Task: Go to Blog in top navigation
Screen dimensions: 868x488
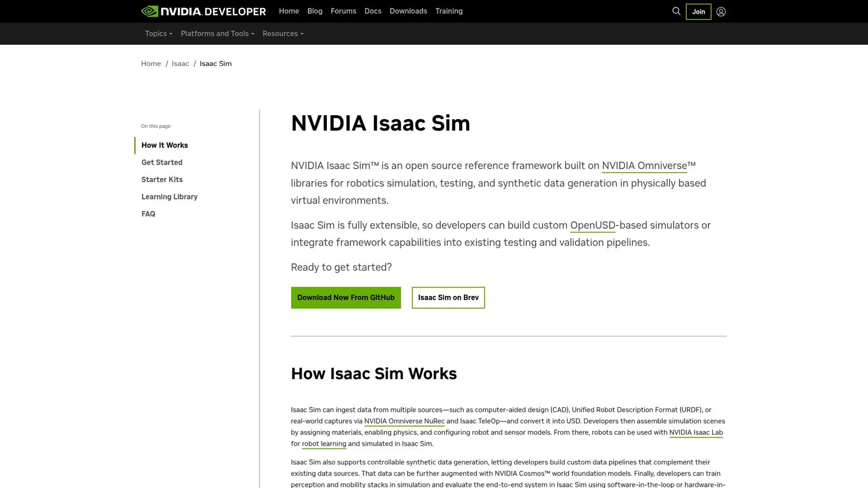Action: (x=315, y=11)
